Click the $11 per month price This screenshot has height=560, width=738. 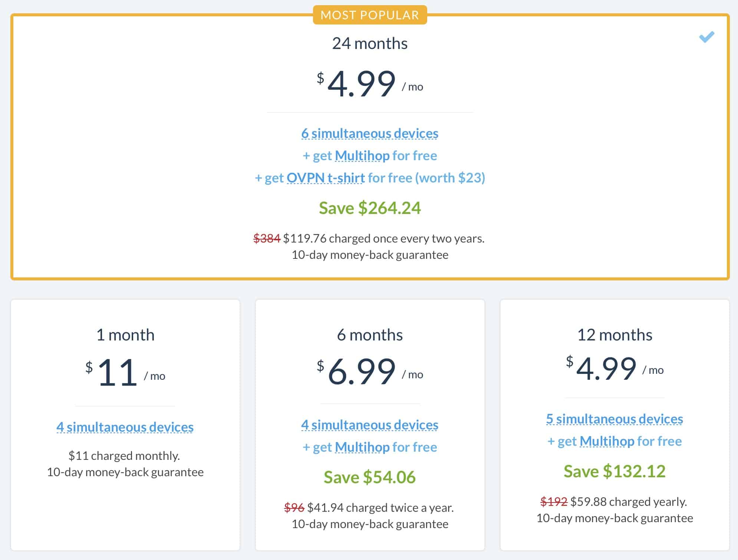[x=125, y=372]
